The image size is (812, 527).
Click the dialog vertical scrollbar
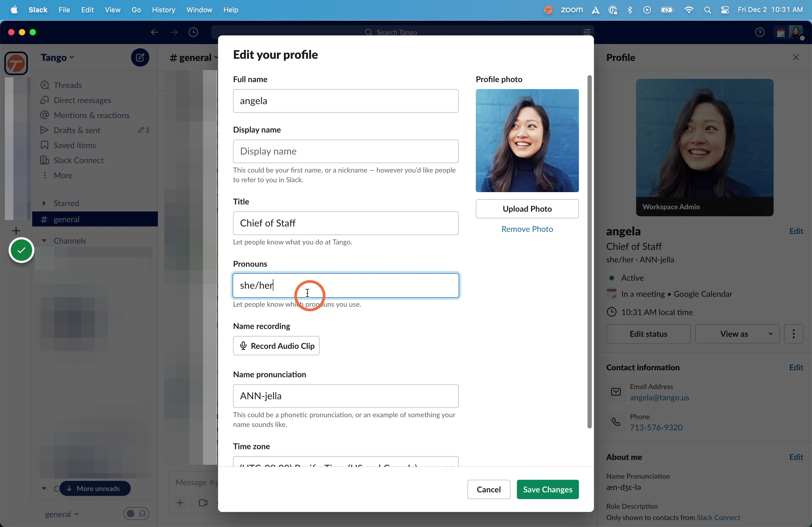(589, 252)
